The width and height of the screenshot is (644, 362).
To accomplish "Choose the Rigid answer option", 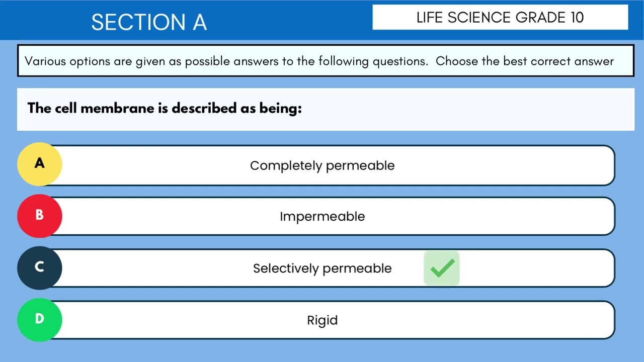I will click(x=322, y=320).
